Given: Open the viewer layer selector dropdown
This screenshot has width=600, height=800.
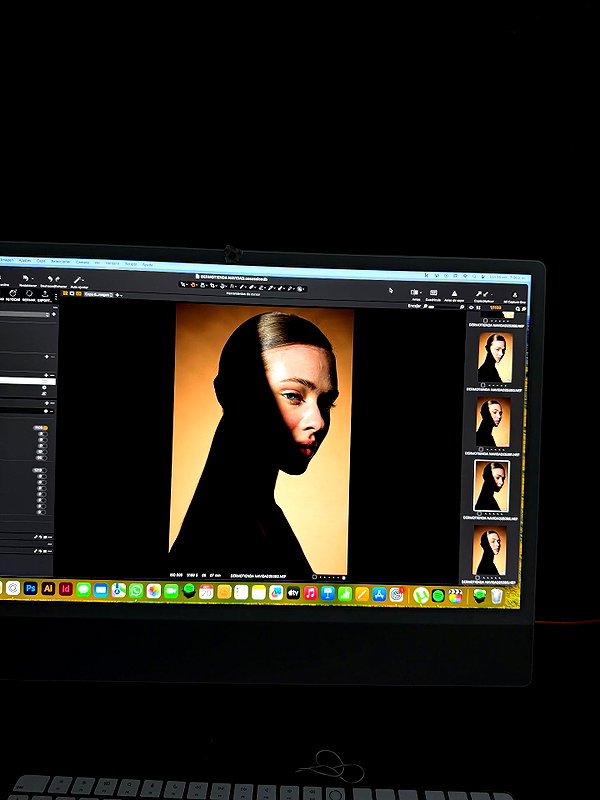Looking at the screenshot, I should (x=98, y=295).
